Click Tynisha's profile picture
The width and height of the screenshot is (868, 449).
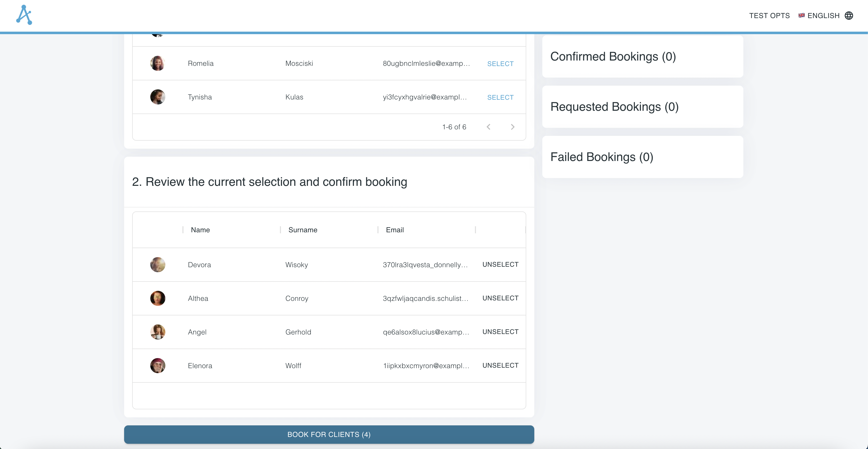157,97
